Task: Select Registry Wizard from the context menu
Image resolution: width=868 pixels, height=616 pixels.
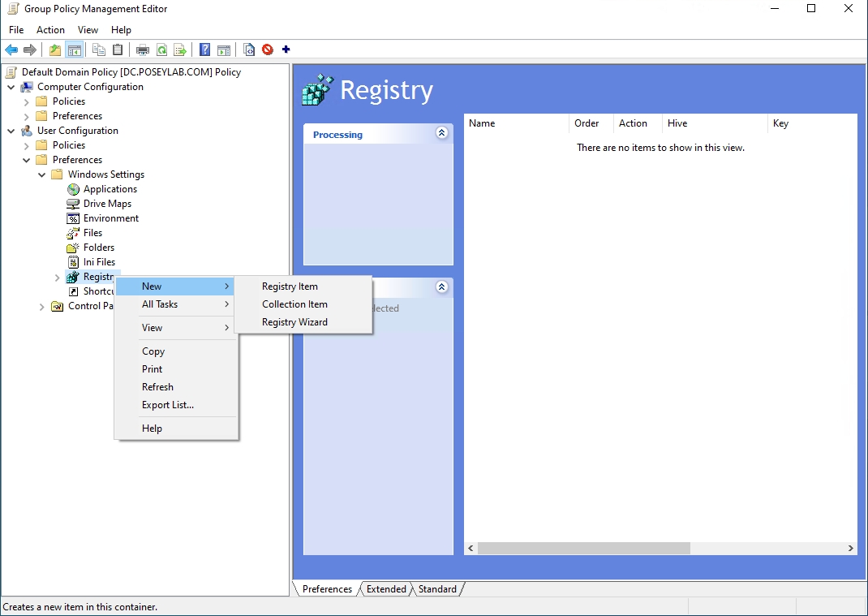Action: (x=295, y=321)
